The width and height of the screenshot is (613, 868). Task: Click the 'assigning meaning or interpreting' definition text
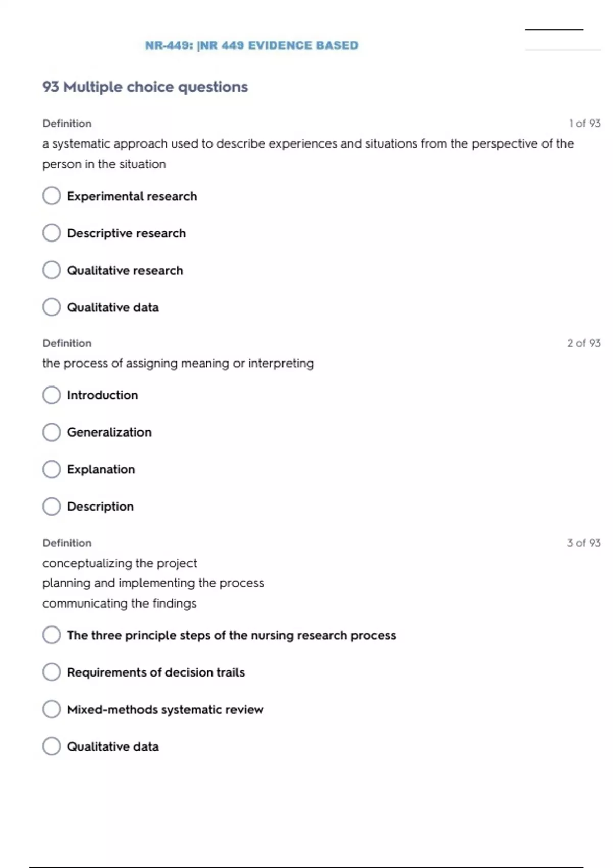pos(178,363)
